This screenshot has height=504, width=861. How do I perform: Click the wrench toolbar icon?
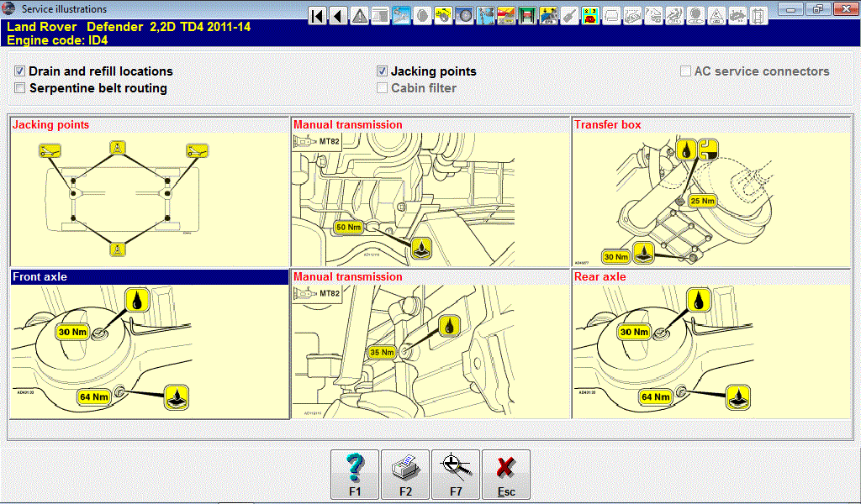569,15
